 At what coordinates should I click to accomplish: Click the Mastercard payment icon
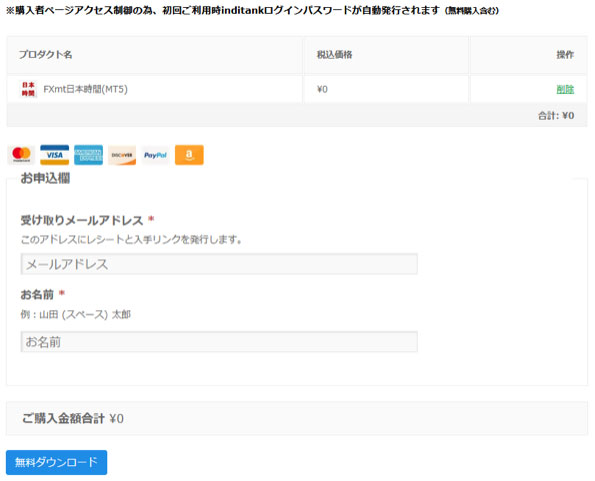tap(21, 155)
